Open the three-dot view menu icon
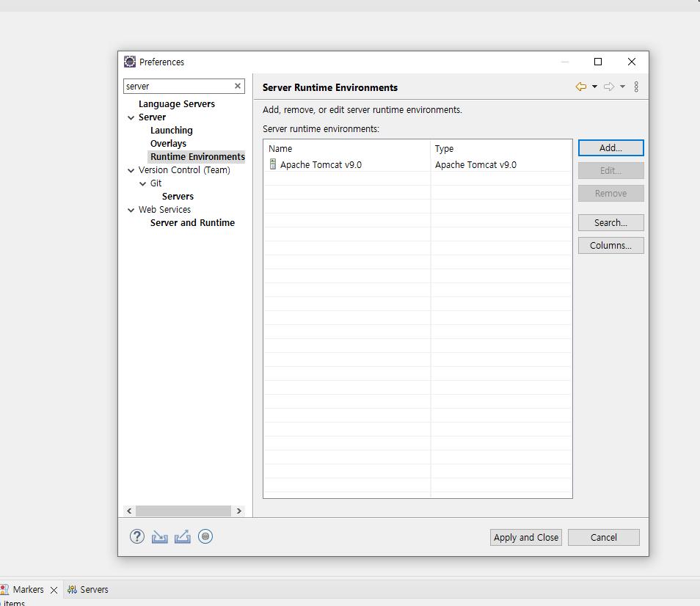 pyautogui.click(x=636, y=87)
